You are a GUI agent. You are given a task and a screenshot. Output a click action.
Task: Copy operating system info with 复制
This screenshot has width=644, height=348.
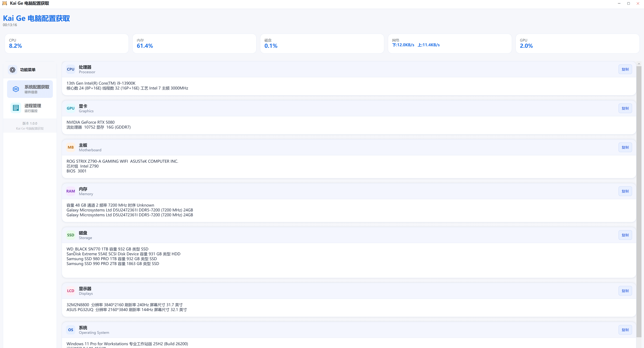pos(625,330)
